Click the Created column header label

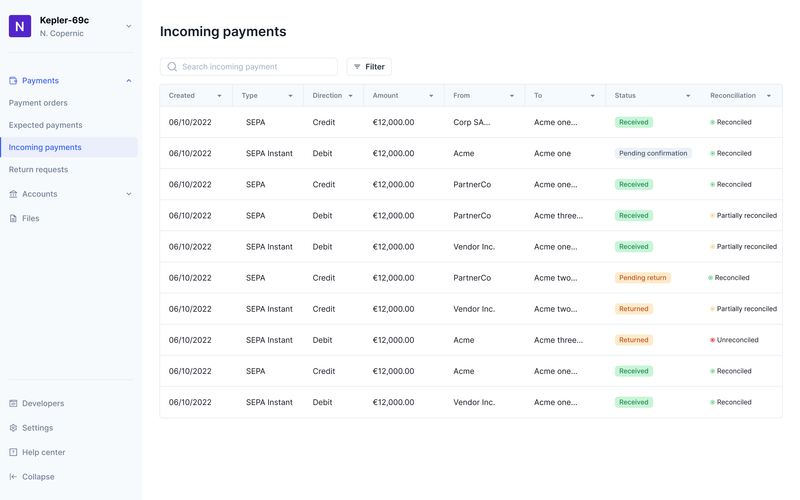182,96
